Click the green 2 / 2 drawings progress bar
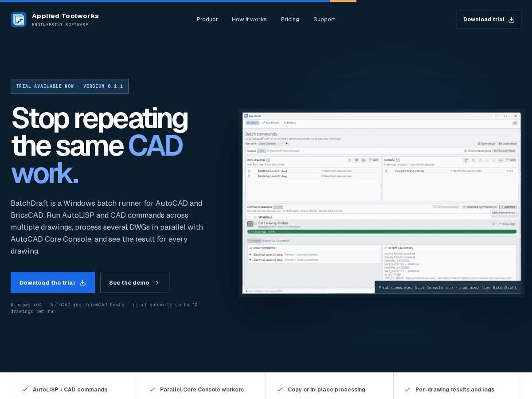The image size is (532, 399). [x=382, y=231]
